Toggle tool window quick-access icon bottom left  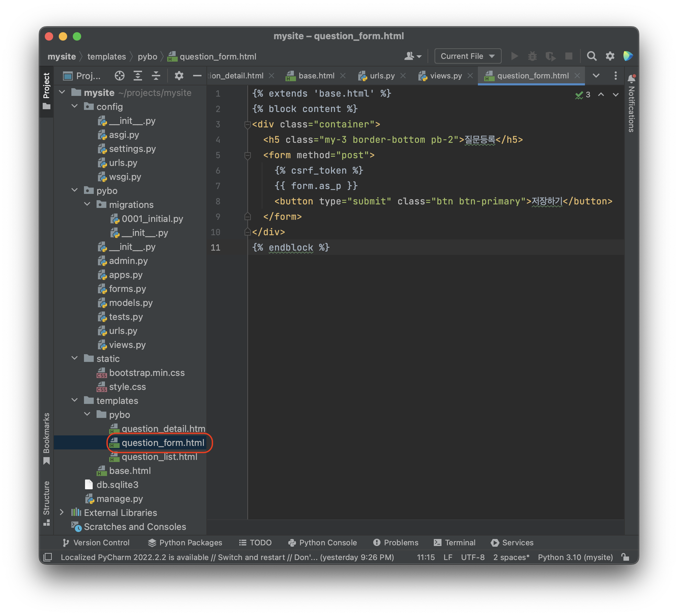click(48, 557)
